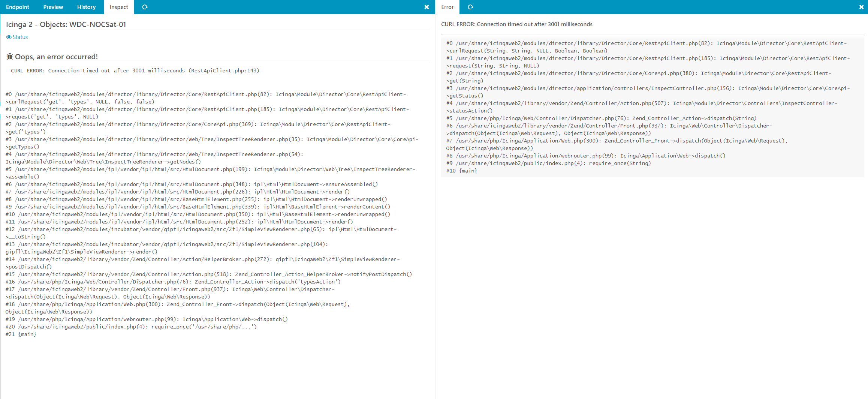Image resolution: width=868 pixels, height=399 pixels.
Task: Open the Status link
Action: point(20,37)
